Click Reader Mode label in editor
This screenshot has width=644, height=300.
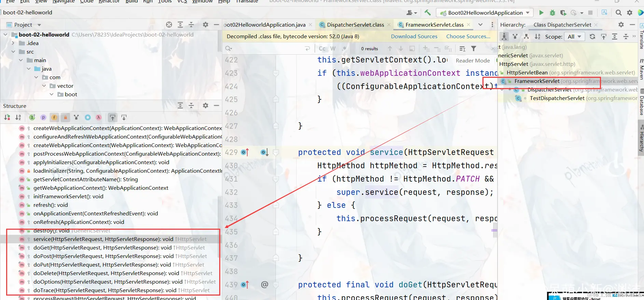(x=473, y=60)
